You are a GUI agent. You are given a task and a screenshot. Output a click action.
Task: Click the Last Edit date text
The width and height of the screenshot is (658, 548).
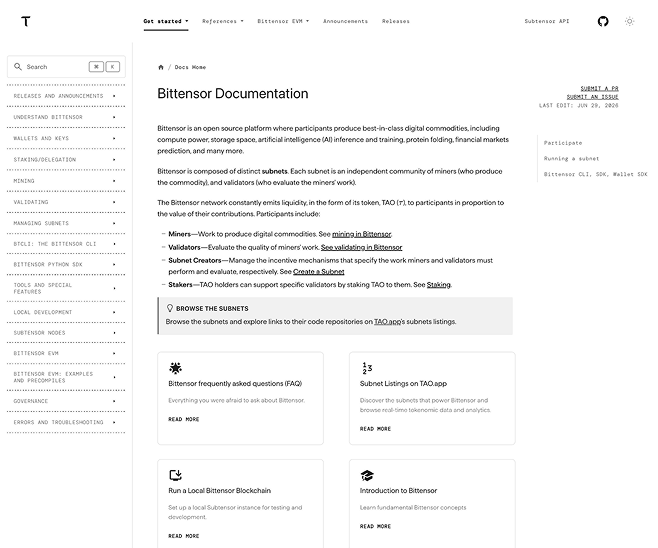(x=579, y=105)
